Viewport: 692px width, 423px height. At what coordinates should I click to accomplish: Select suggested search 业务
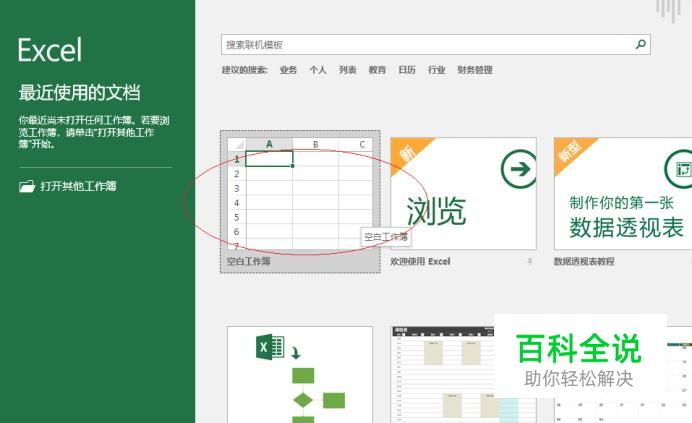pyautogui.click(x=288, y=70)
